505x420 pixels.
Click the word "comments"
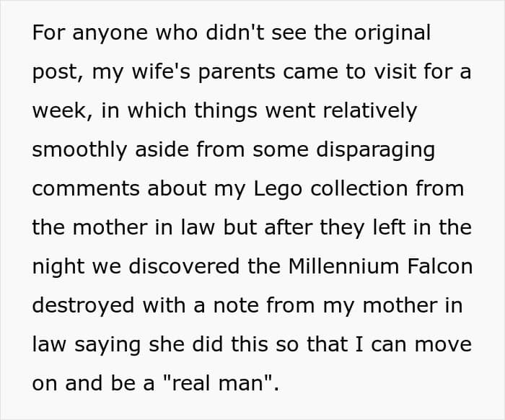pos(86,189)
